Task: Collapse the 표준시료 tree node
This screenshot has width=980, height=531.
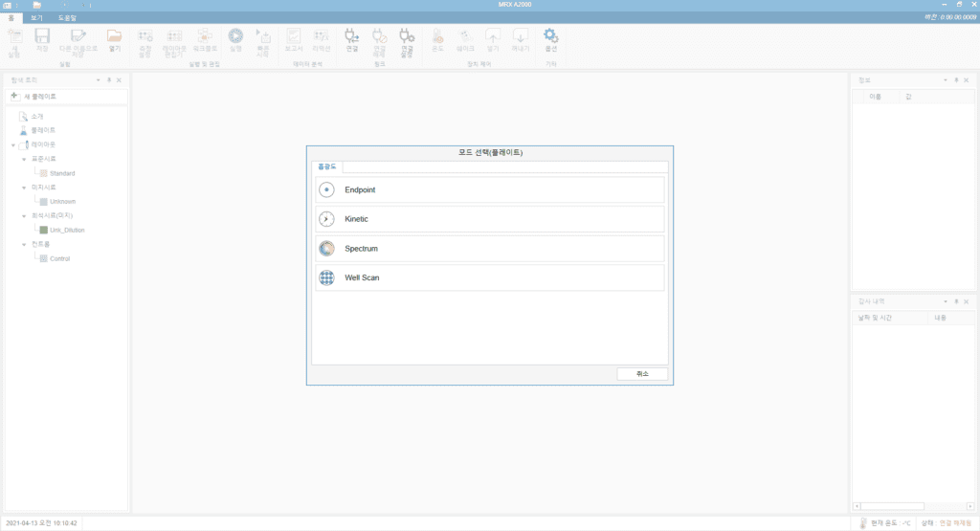Action: pyautogui.click(x=23, y=160)
